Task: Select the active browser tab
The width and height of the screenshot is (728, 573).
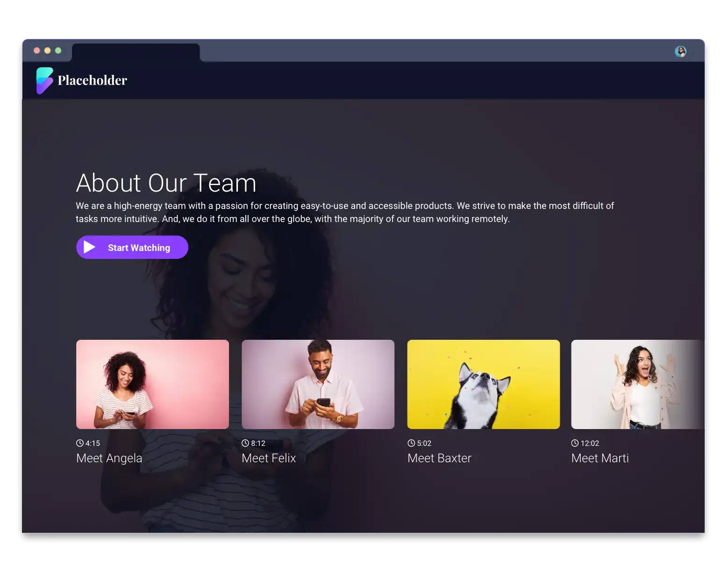Action: [136, 52]
